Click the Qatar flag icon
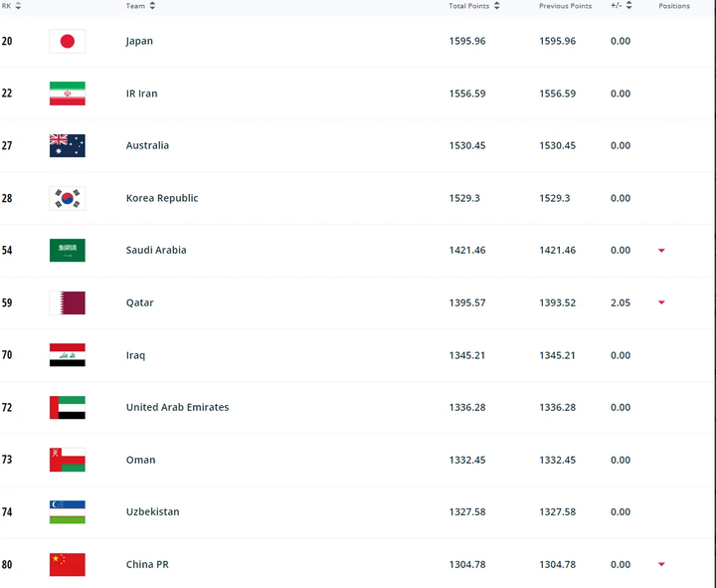The image size is (716, 588). 68,302
